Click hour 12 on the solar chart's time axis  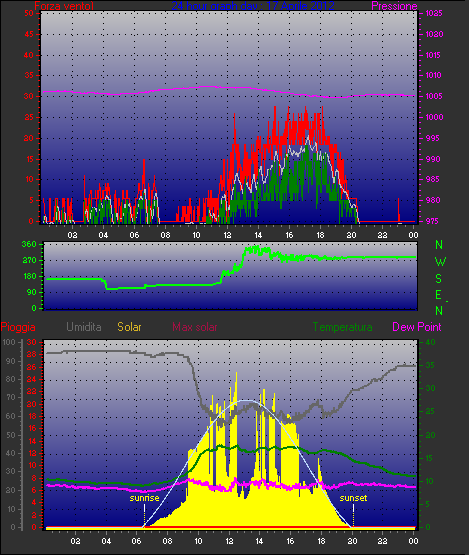[229, 541]
